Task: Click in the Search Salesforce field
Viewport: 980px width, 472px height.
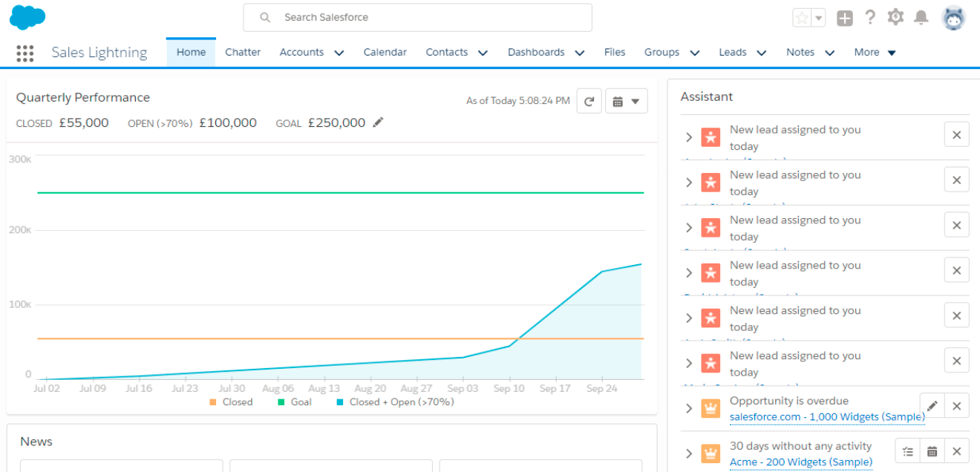Action: coord(417,18)
